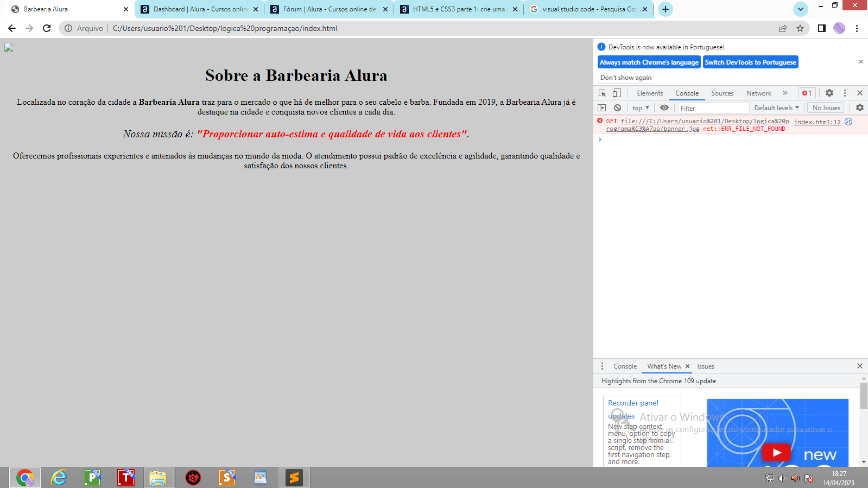Viewport: 868px width, 488px height.
Task: Open the Issues drawer tab
Action: tap(706, 366)
